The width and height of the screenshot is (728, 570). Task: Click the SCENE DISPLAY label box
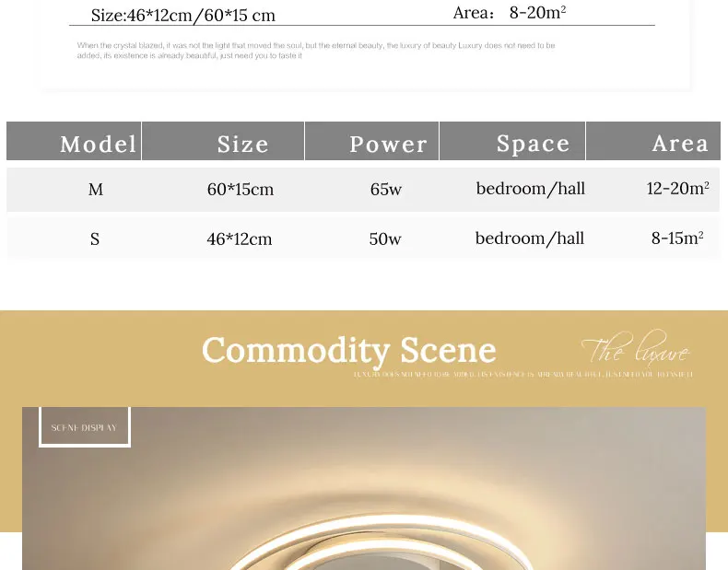coord(85,428)
